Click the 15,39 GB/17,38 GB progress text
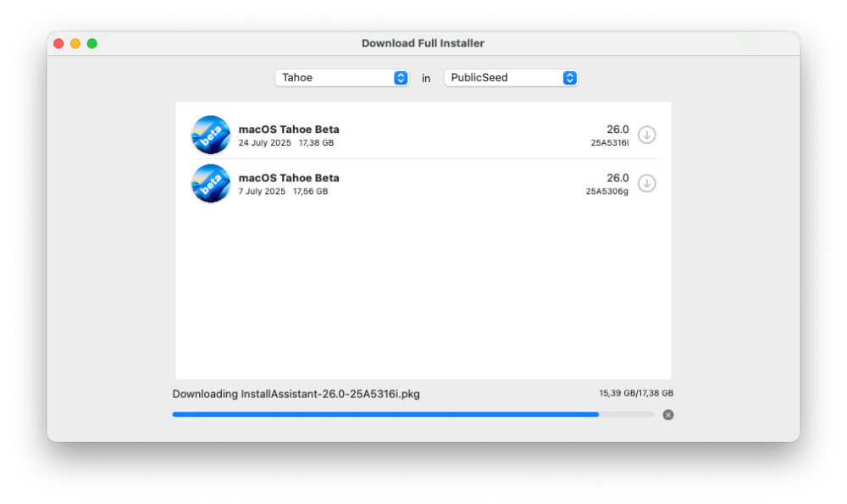 tap(636, 393)
